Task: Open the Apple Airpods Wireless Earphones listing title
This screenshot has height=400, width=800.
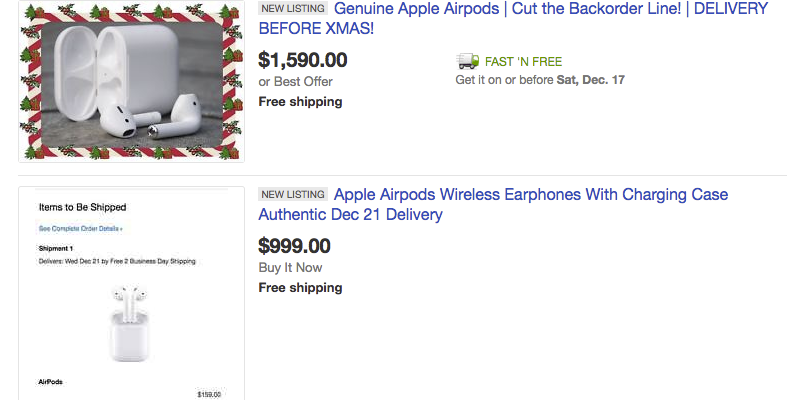Action: pos(530,194)
